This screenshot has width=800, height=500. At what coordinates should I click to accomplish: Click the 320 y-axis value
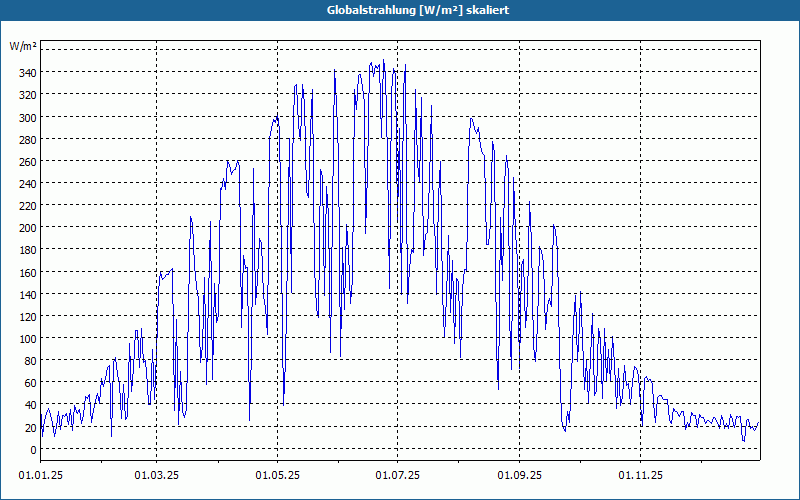click(x=28, y=95)
